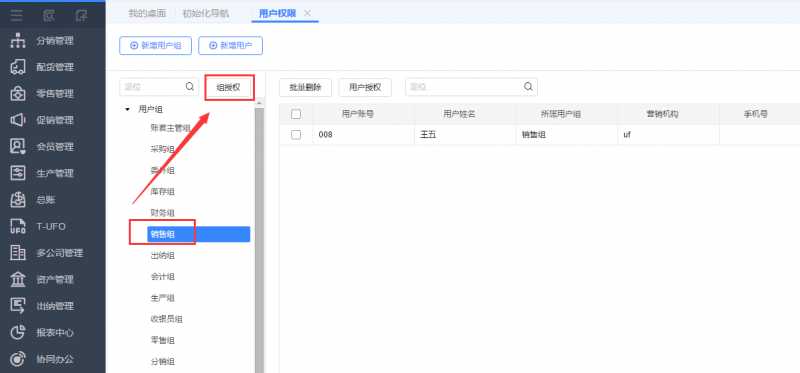Select 生产组 in tree

(163, 298)
